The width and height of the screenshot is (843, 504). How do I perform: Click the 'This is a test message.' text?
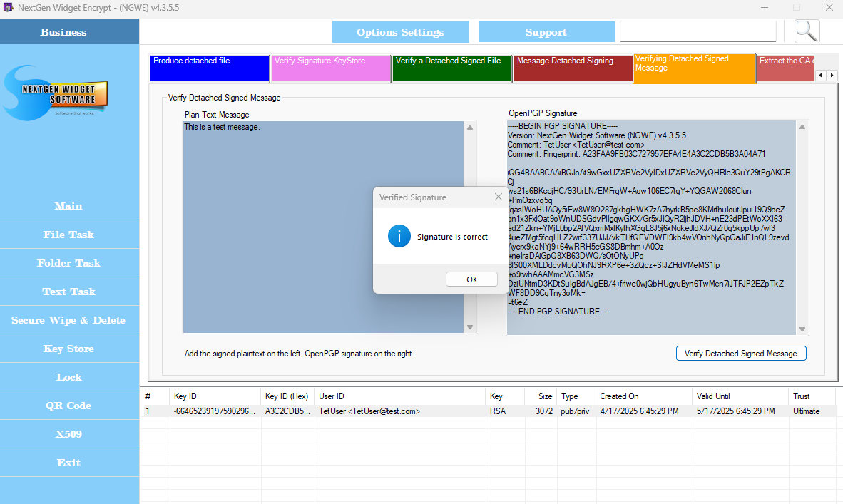(222, 128)
